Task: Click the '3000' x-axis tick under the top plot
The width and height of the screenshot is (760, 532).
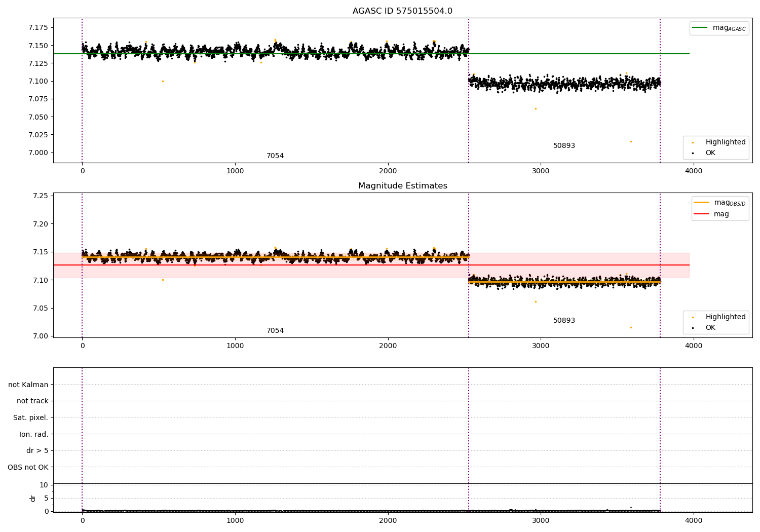Action: (541, 171)
